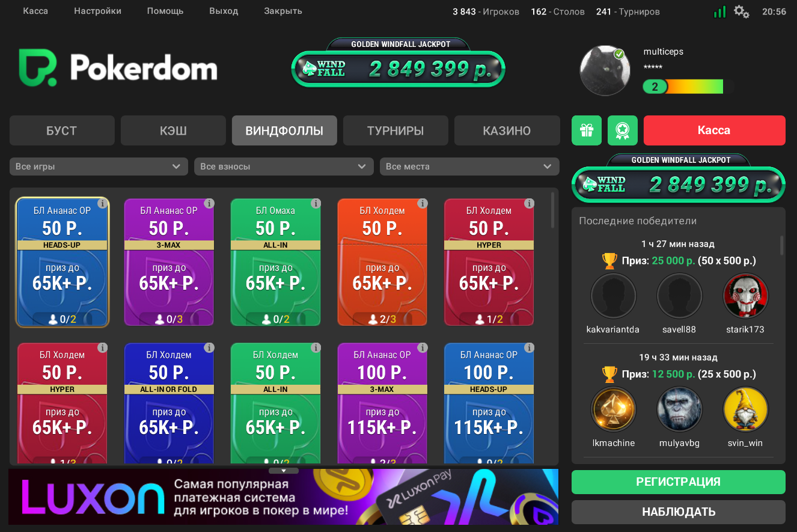Open the КЭШ tab

173,130
